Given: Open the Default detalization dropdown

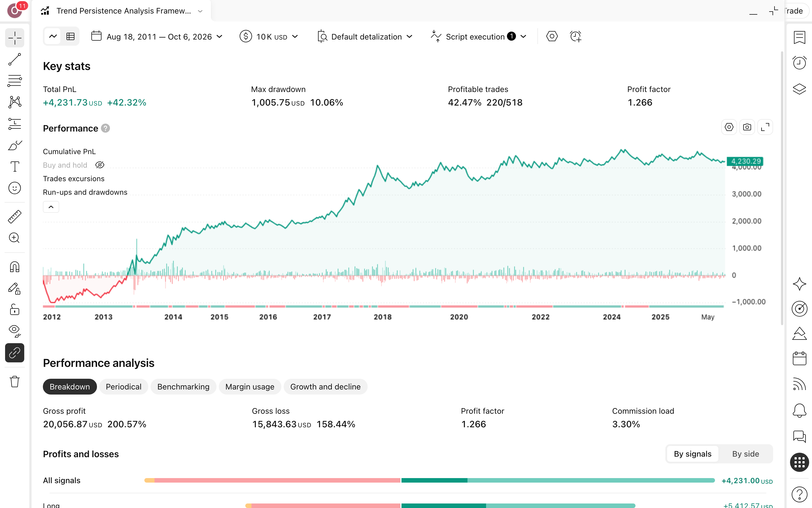Looking at the screenshot, I should (365, 36).
